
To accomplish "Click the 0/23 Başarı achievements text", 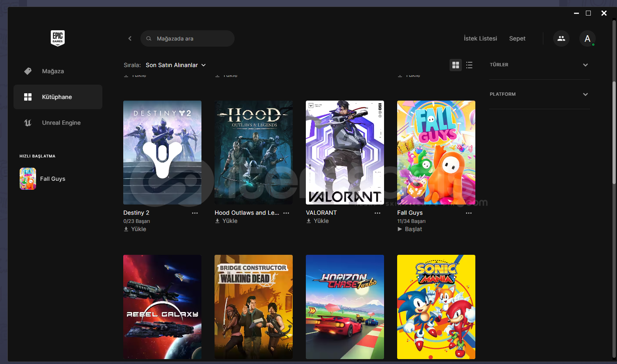I will pyautogui.click(x=137, y=221).
